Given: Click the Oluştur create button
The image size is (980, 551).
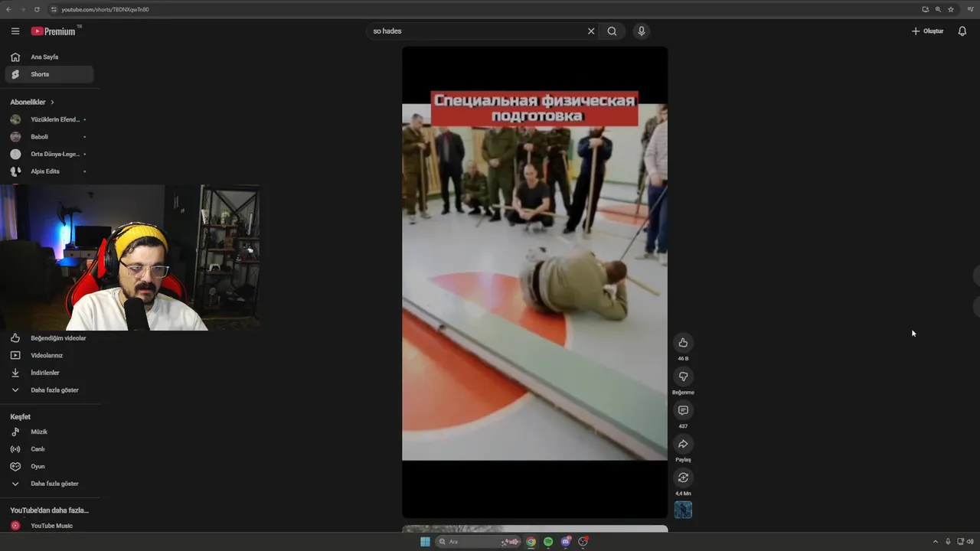Looking at the screenshot, I should coord(927,31).
